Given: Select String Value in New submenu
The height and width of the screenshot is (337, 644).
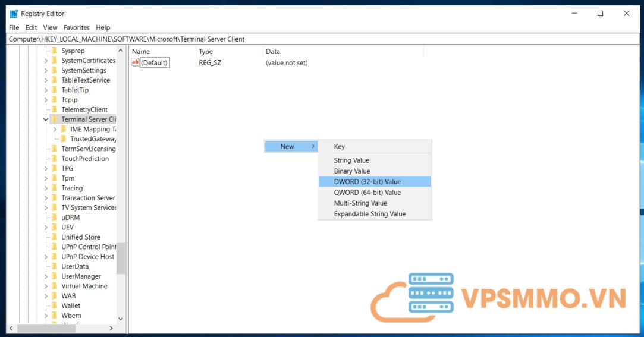Looking at the screenshot, I should point(351,160).
